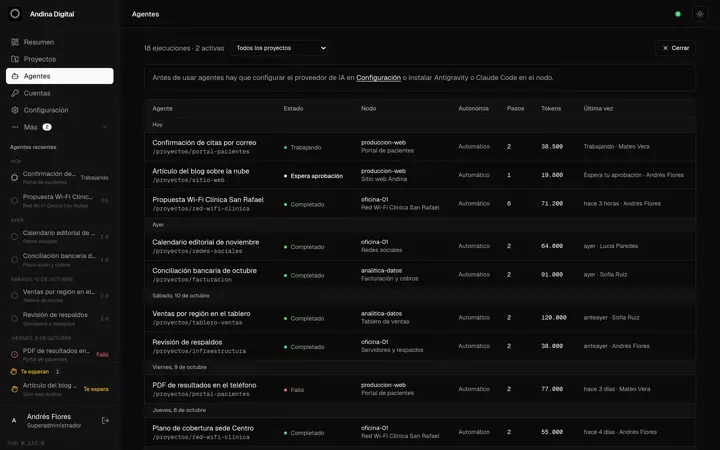This screenshot has height=450, width=720.
Task: Click the Trabajando status in the table
Action: pyautogui.click(x=303, y=147)
